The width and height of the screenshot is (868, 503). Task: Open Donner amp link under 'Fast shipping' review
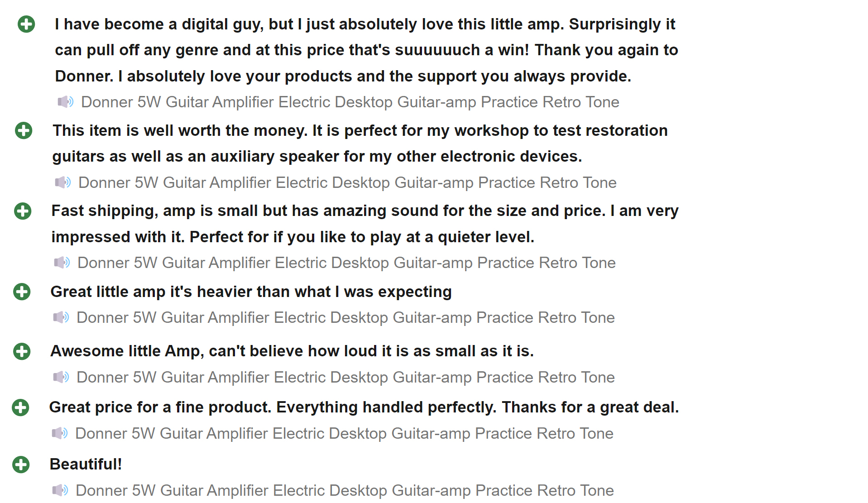(346, 263)
